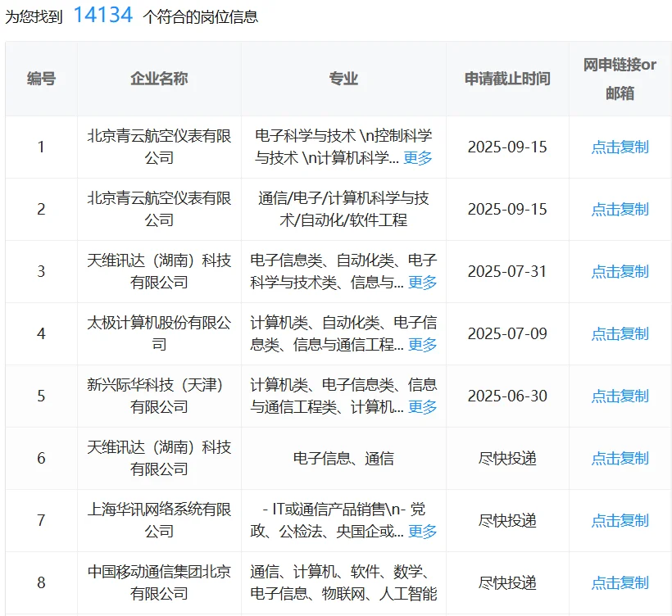Click the 2025-07-09 deadline cell
The height and width of the screenshot is (616, 672).
point(507,333)
